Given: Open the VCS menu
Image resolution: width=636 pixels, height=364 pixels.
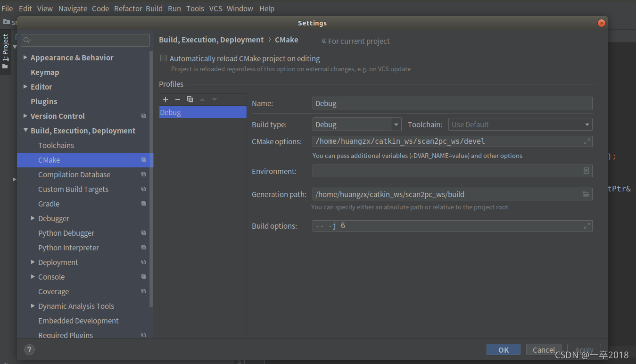Looking at the screenshot, I should point(215,8).
